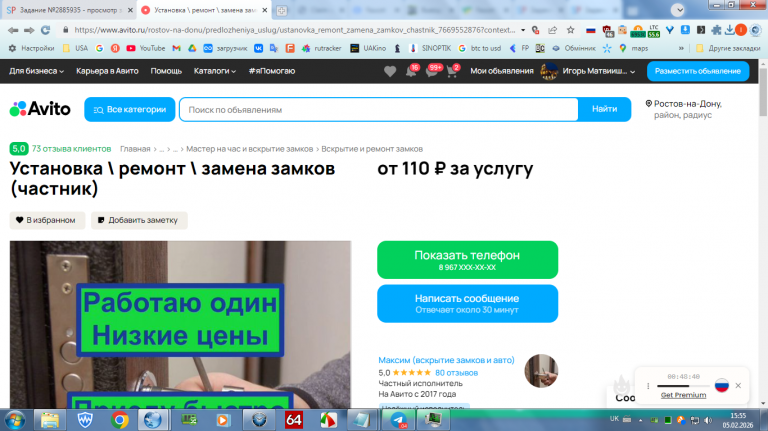Toggle В избранном favorite on the listing
The image size is (768, 431).
(47, 220)
